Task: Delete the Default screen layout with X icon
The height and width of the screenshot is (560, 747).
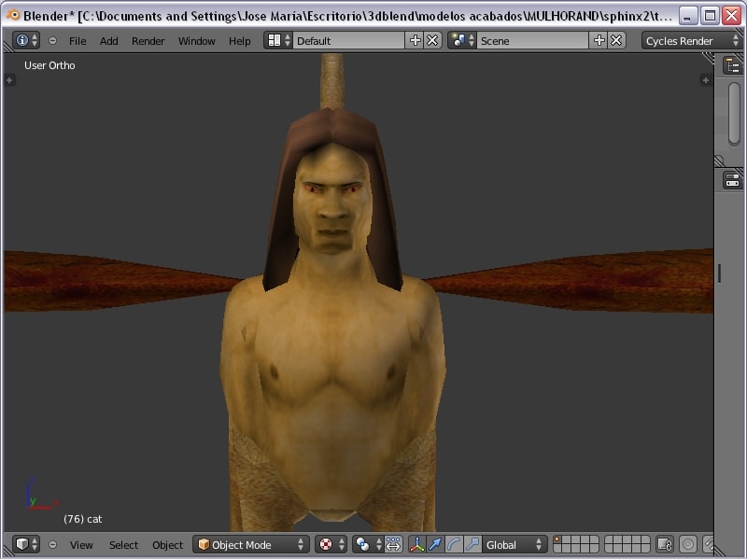Action: tap(432, 40)
